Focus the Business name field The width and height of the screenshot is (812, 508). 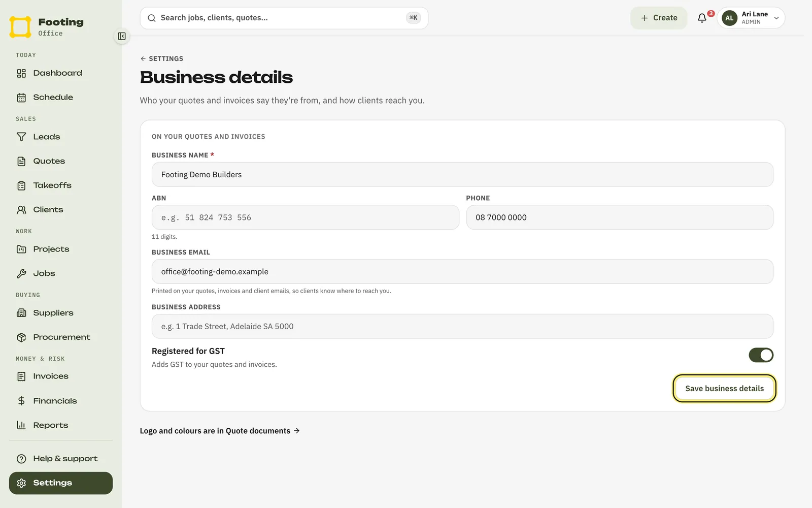[462, 175]
